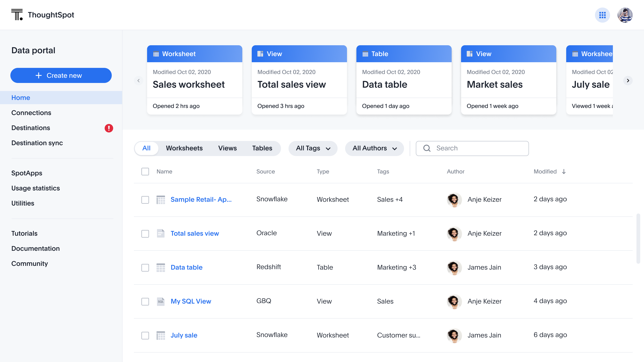The width and height of the screenshot is (644, 362).
Task: Click 'Marketing +3' tags cell
Action: point(396,267)
